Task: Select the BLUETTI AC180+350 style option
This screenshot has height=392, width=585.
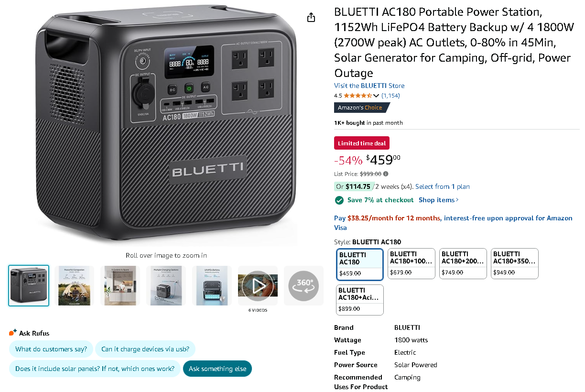Action: click(514, 263)
